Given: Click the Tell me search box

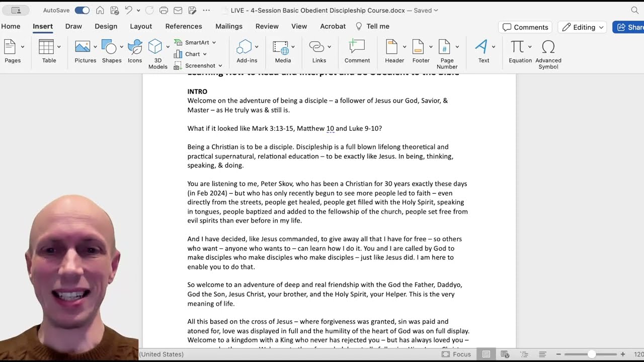Looking at the screenshot, I should pyautogui.click(x=372, y=26).
